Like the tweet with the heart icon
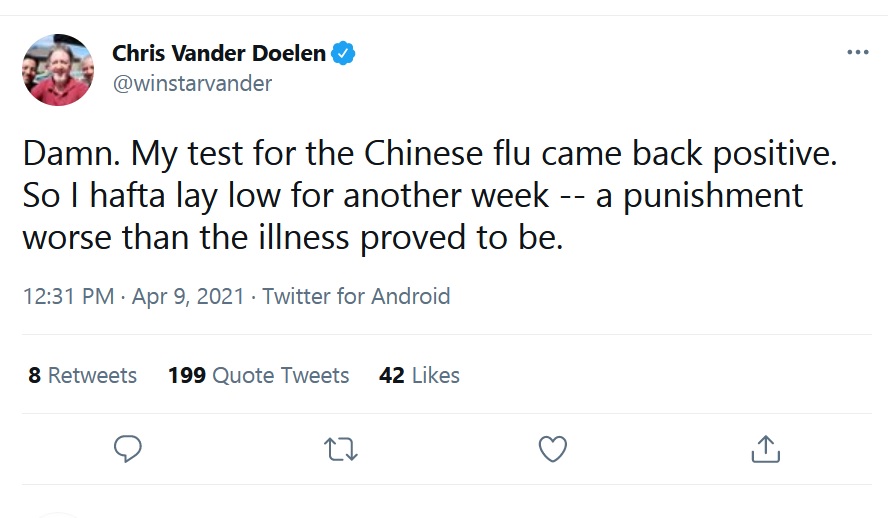This screenshot has width=888, height=518. pos(553,449)
